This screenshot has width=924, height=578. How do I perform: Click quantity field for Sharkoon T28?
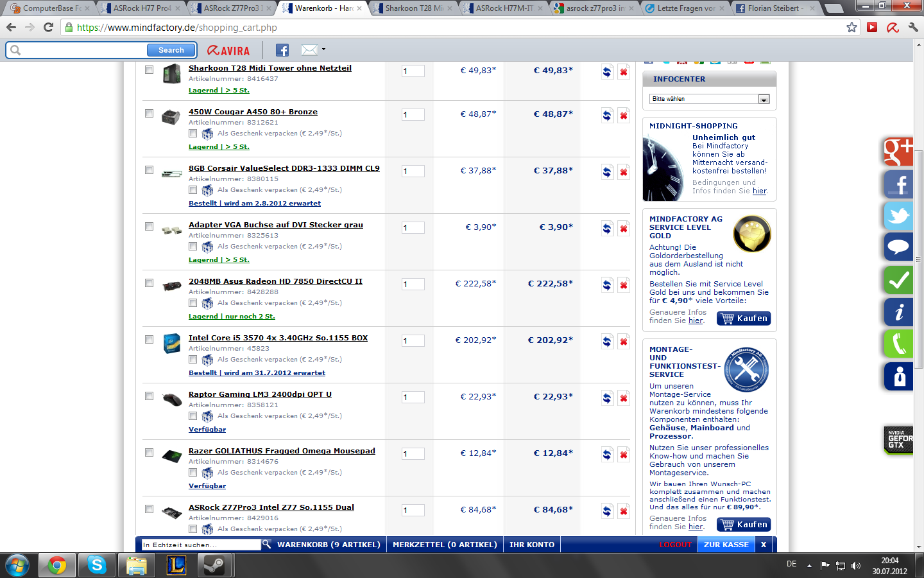[x=413, y=71]
